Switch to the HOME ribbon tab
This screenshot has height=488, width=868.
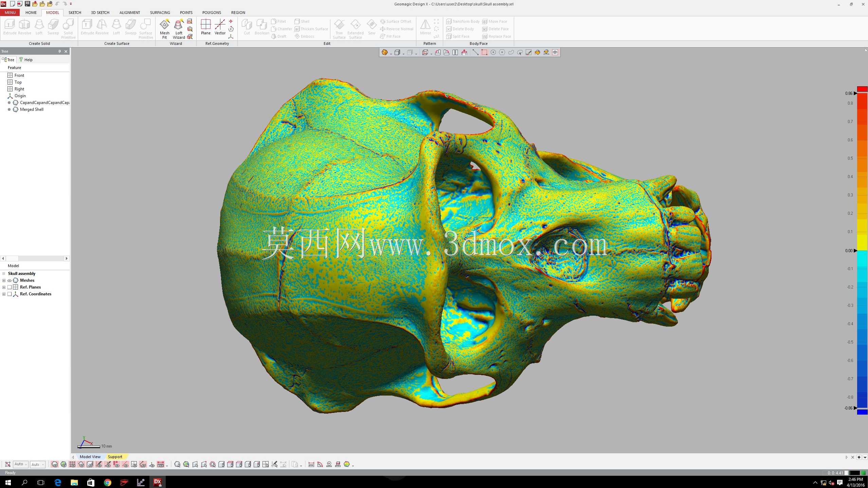point(31,13)
